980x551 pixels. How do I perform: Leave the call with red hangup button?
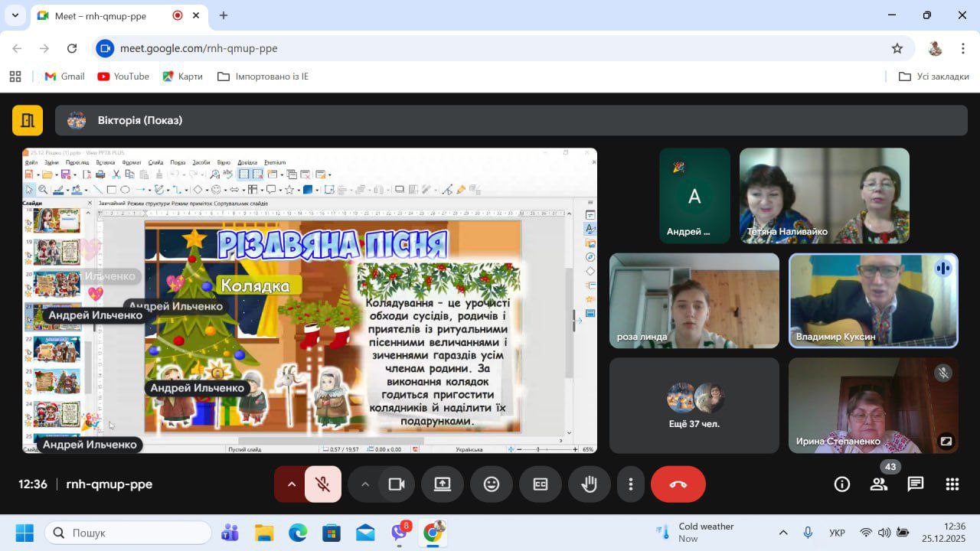[678, 484]
